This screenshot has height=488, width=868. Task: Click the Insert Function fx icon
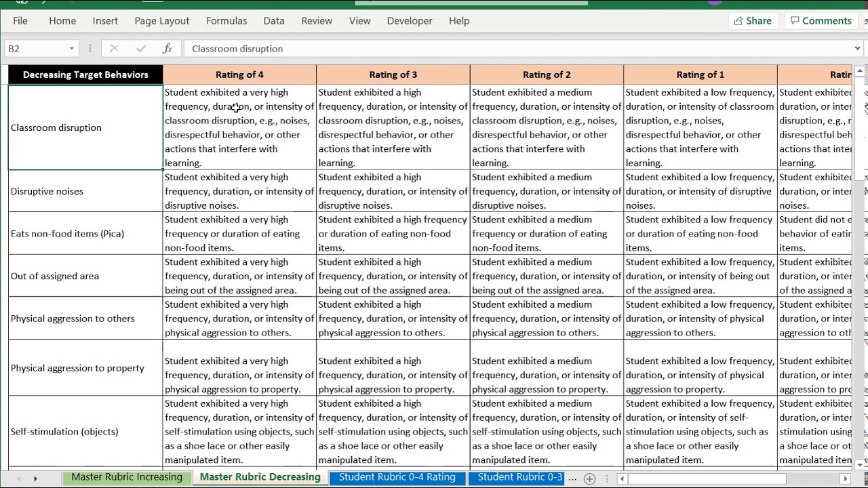point(167,49)
